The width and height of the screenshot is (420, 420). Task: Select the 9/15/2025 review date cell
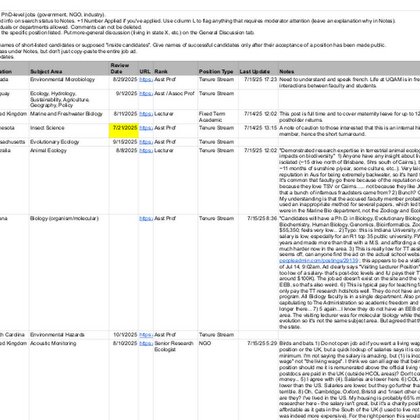[124, 142]
